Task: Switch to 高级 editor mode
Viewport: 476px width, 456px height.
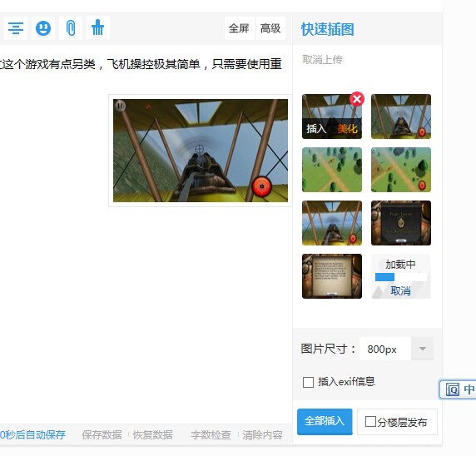Action: (x=270, y=28)
